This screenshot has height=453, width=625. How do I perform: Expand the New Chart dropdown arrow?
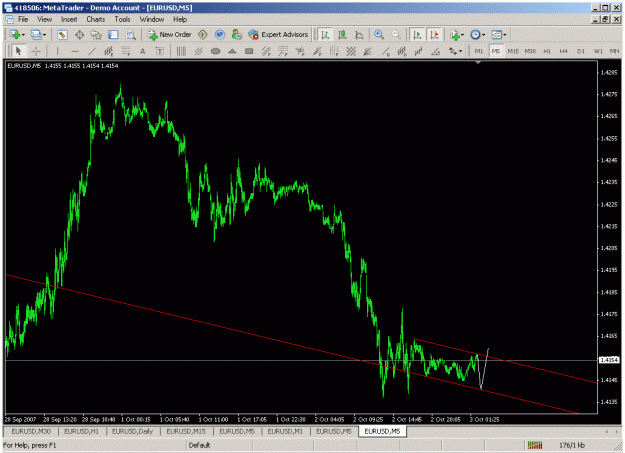(x=23, y=35)
